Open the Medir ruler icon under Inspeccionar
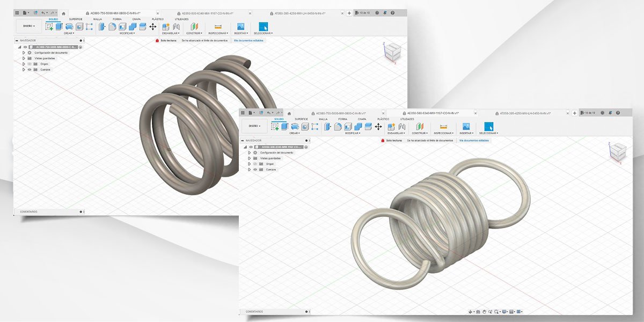644x322 pixels. click(x=443, y=127)
